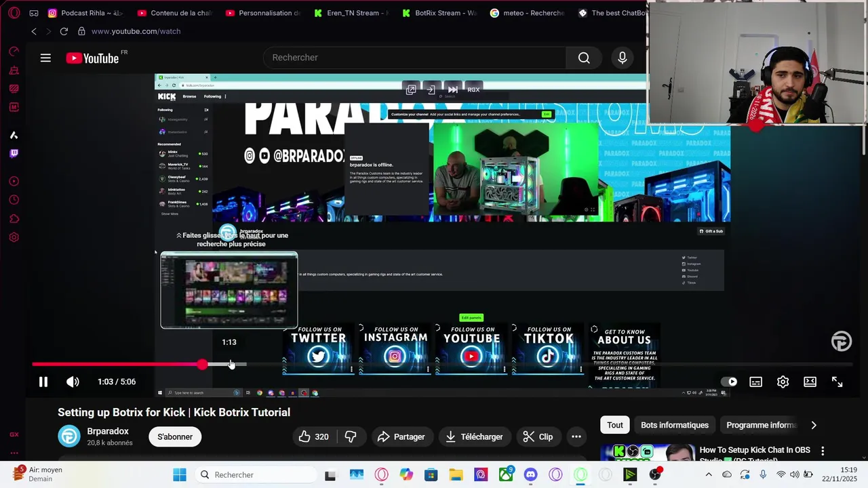
Task: Toggle subtitles in the player
Action: [x=755, y=382]
